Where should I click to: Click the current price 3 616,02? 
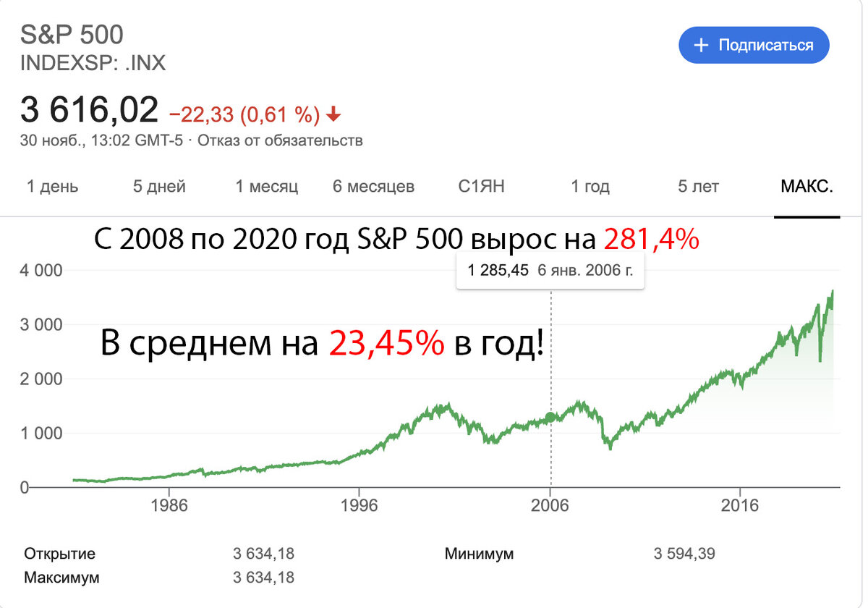pyautogui.click(x=89, y=109)
